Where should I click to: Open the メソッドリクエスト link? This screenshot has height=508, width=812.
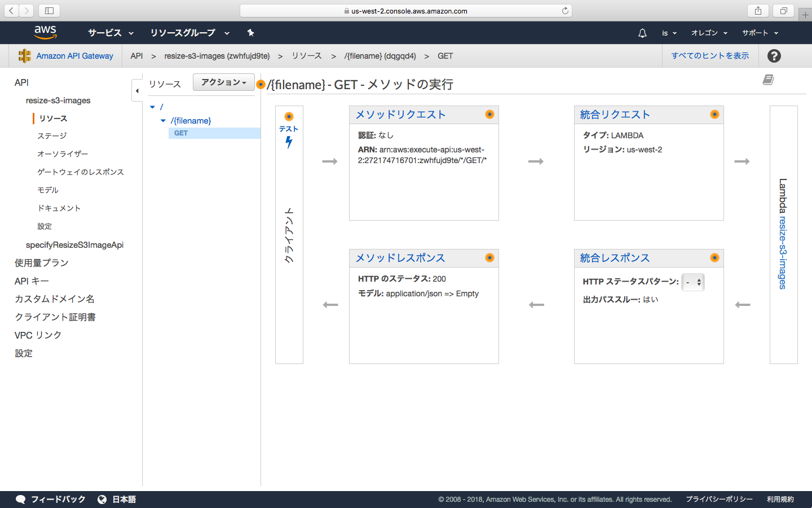pos(400,115)
